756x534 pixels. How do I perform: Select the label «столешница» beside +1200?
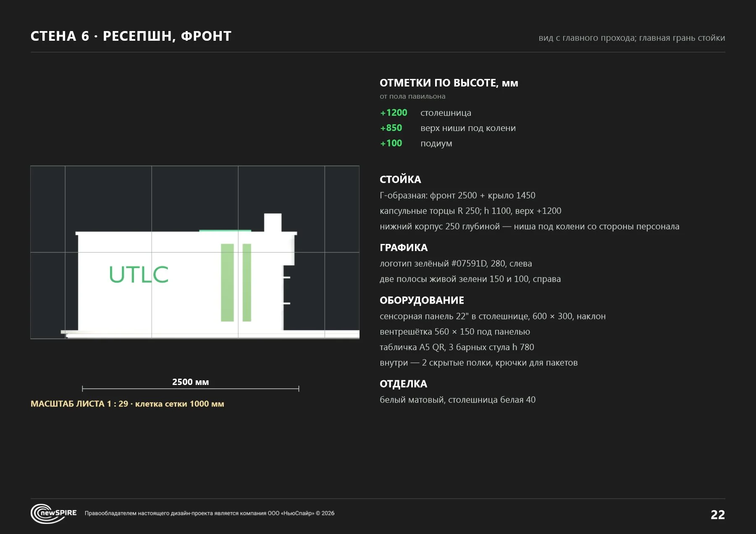click(446, 113)
